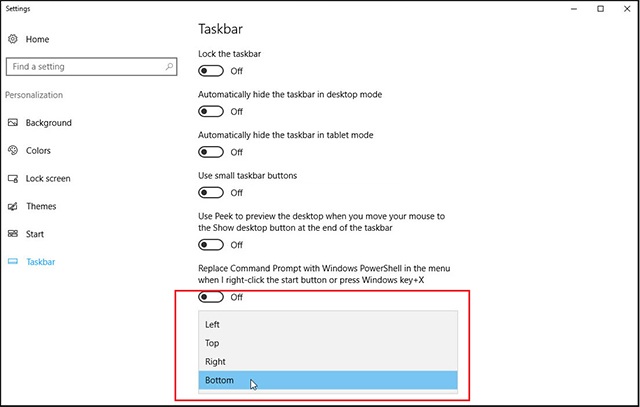Toggle Use Peek to preview desktop

[211, 245]
